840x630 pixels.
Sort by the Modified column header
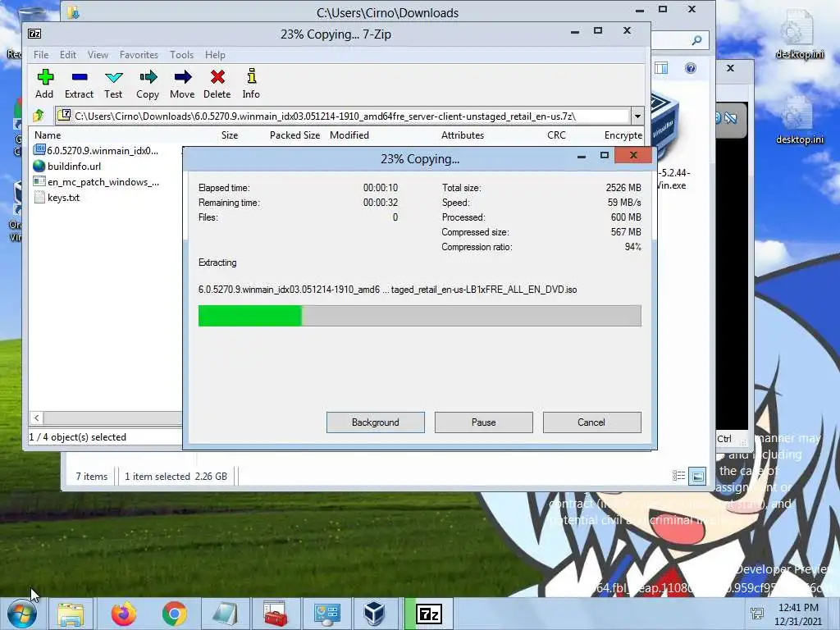click(349, 135)
